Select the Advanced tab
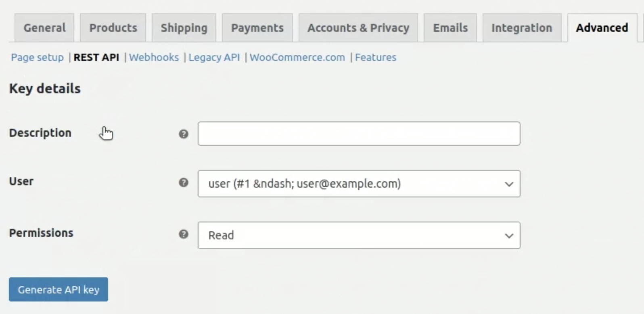The width and height of the screenshot is (644, 314). click(x=602, y=28)
